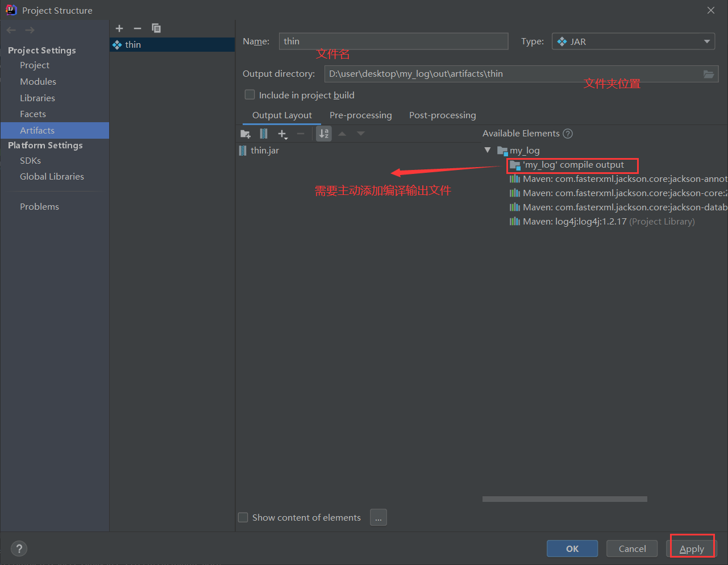Select thin.jar in the output layout

click(265, 151)
